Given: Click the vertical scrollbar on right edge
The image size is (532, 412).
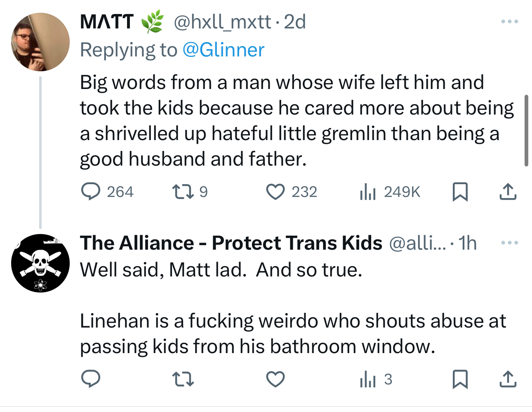Looking at the screenshot, I should [526, 130].
